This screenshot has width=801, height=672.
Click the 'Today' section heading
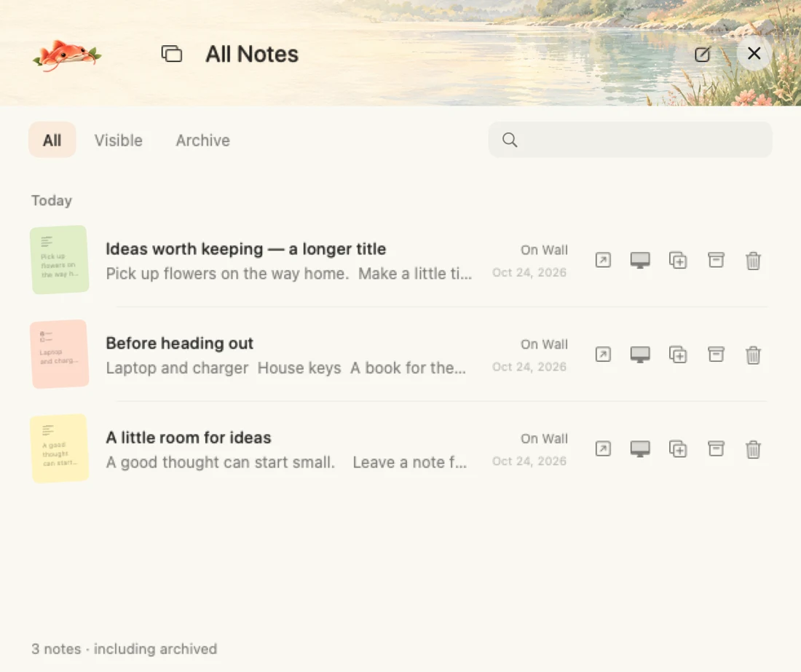(52, 201)
